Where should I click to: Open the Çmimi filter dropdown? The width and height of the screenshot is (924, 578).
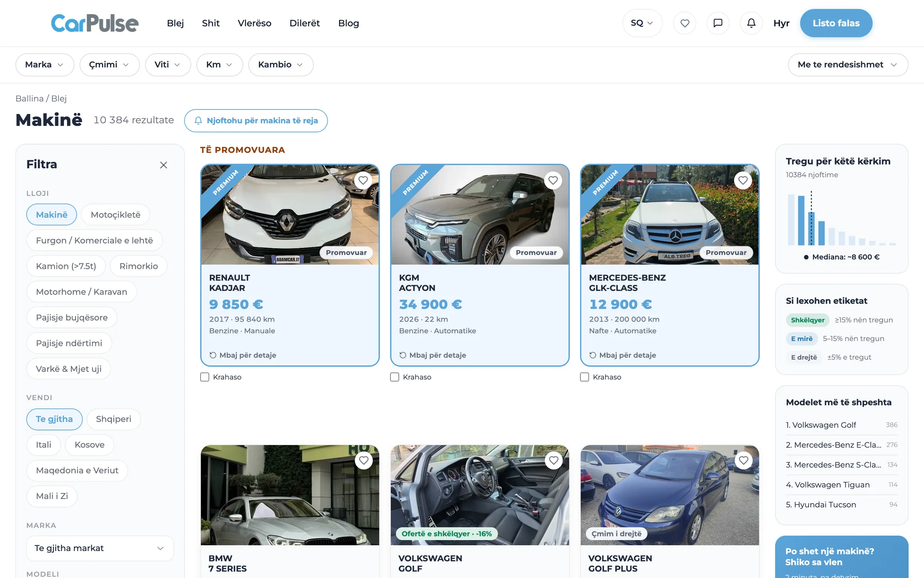click(109, 65)
